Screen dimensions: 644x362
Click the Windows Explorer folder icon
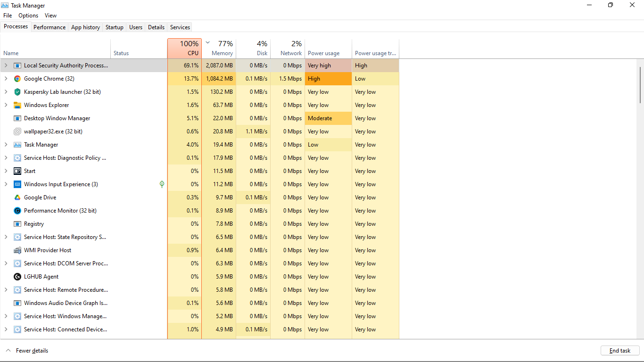coord(17,105)
